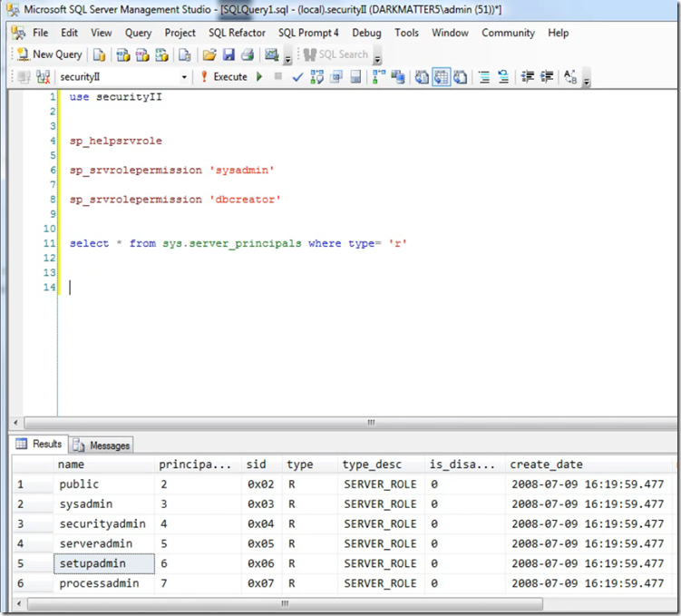The image size is (681, 616).
Task: Open the Query Options dialog
Action: [336, 77]
